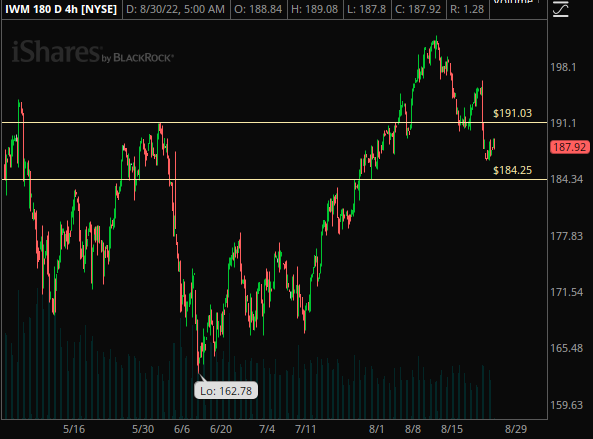Click the 7/4 date on time axis
The image size is (593, 439).
(267, 429)
